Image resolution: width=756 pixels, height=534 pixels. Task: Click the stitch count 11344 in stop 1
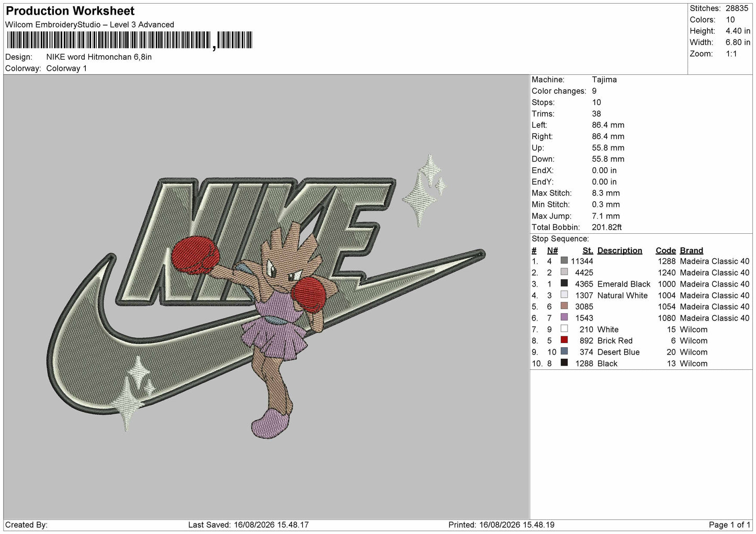click(582, 261)
